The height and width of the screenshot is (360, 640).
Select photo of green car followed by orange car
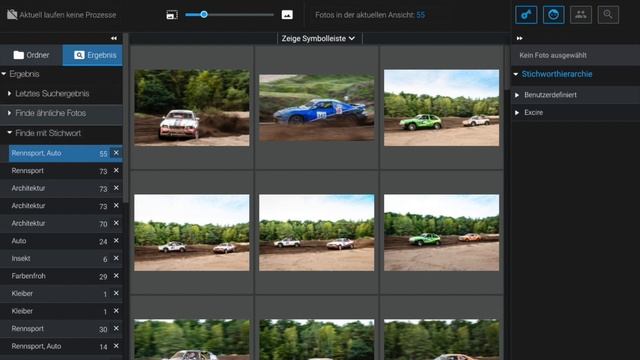click(x=441, y=232)
